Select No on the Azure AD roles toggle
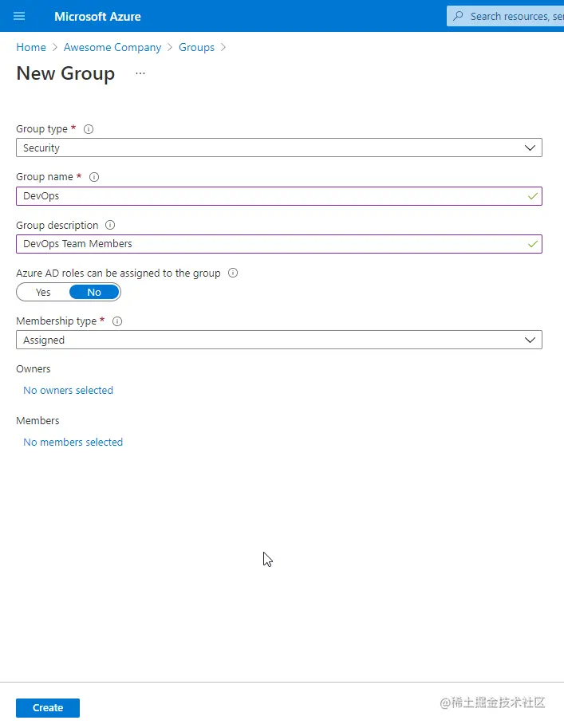Screen dimensions: 564x728 tap(93, 292)
